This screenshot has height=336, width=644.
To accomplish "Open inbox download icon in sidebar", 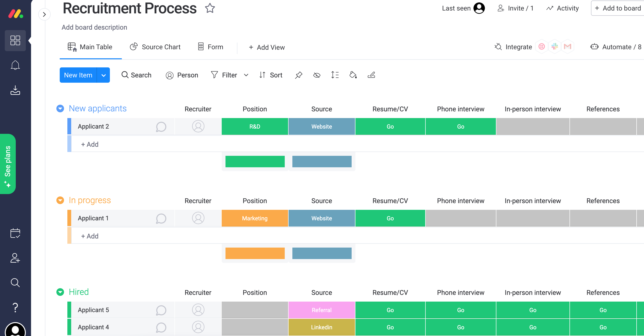I will coord(15,90).
